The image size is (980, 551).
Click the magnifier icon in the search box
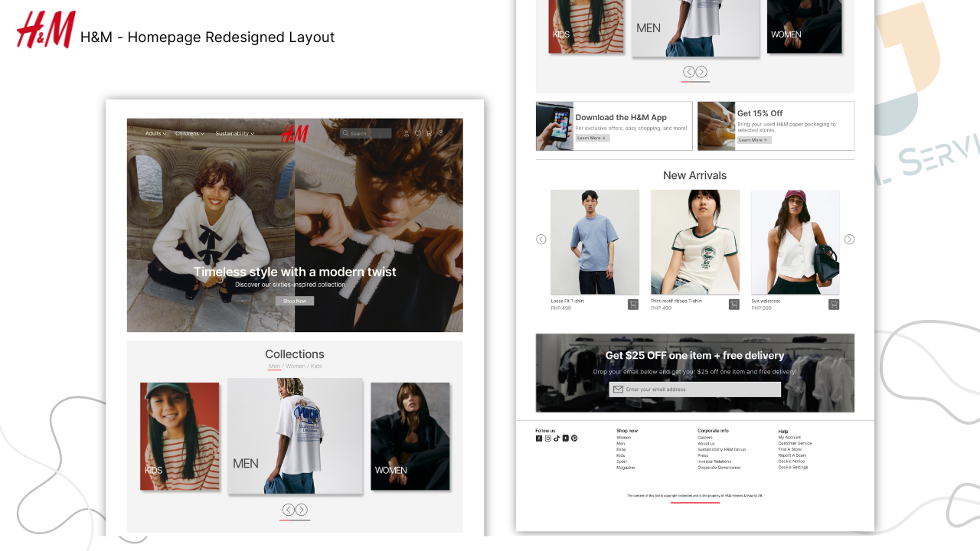tap(346, 133)
